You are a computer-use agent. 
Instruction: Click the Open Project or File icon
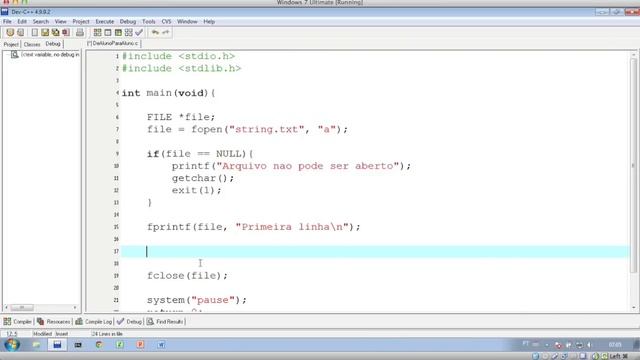[x=20, y=32]
